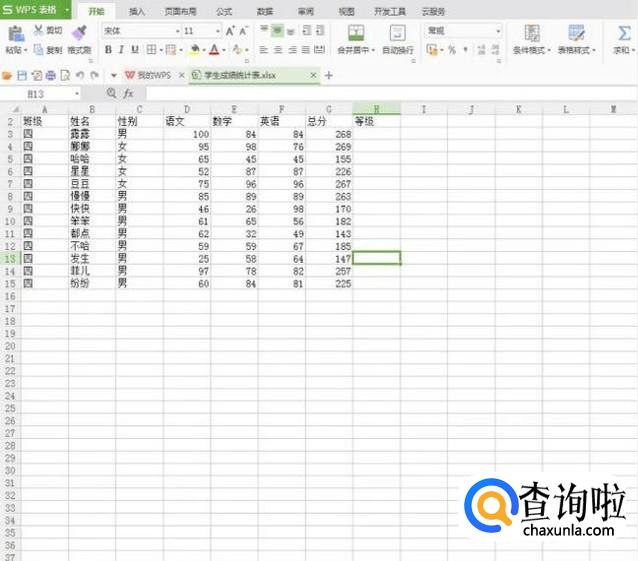Click the select-all corner of the grid
Screen dimensions: 638x561
(15, 109)
